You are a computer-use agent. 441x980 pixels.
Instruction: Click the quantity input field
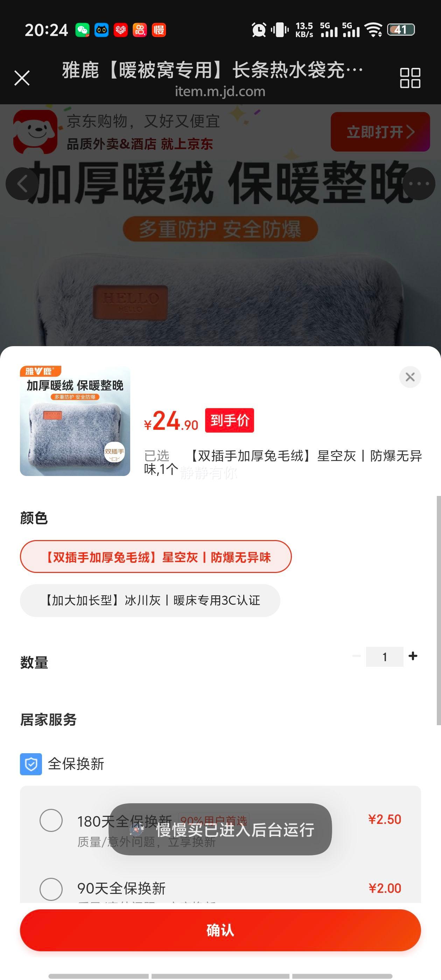pyautogui.click(x=384, y=657)
